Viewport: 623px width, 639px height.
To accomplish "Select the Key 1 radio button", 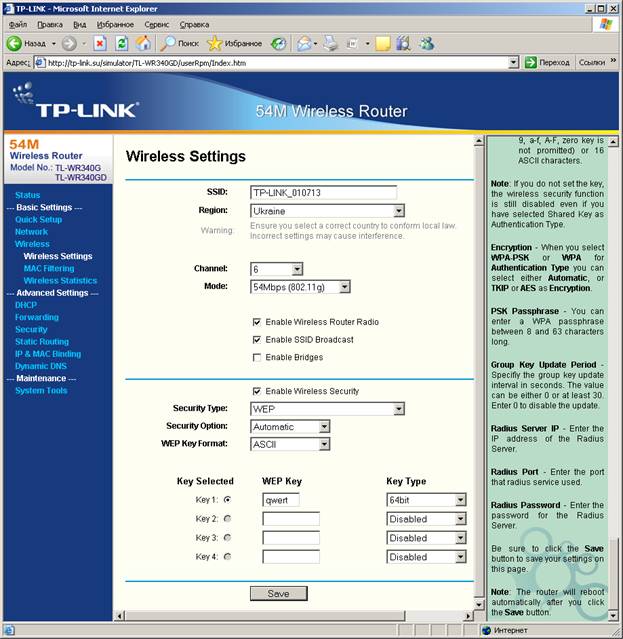I will 227,500.
